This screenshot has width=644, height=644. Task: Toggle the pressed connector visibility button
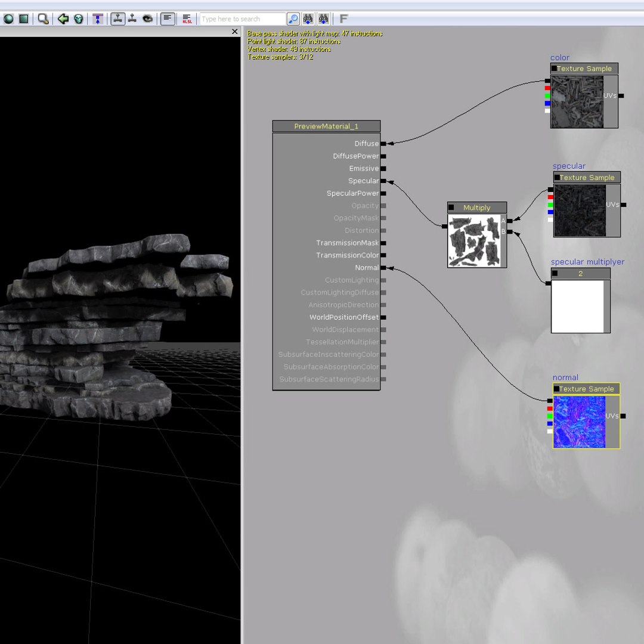pos(118,19)
